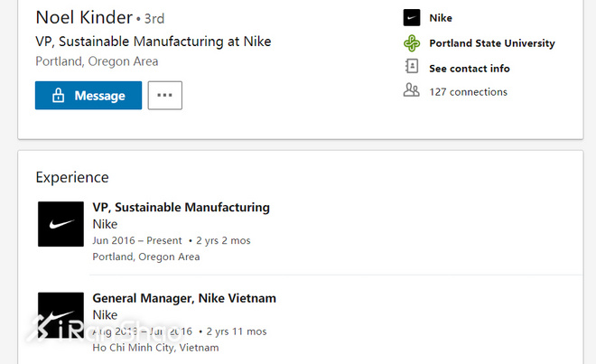Click Nike company name under VP role
The height and width of the screenshot is (364, 596).
tap(105, 224)
